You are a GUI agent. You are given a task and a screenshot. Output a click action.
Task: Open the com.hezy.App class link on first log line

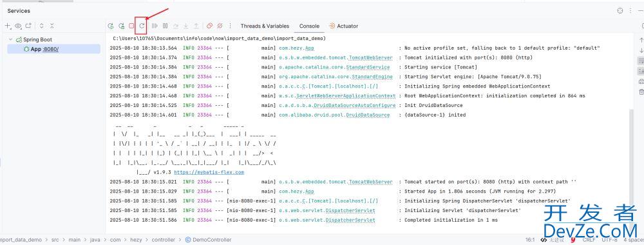click(x=296, y=48)
